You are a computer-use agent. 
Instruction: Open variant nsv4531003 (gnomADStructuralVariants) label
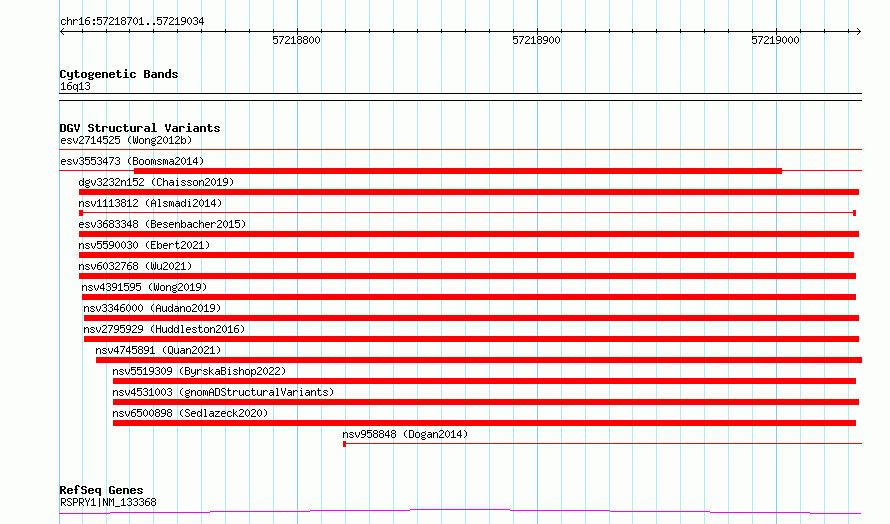(223, 392)
